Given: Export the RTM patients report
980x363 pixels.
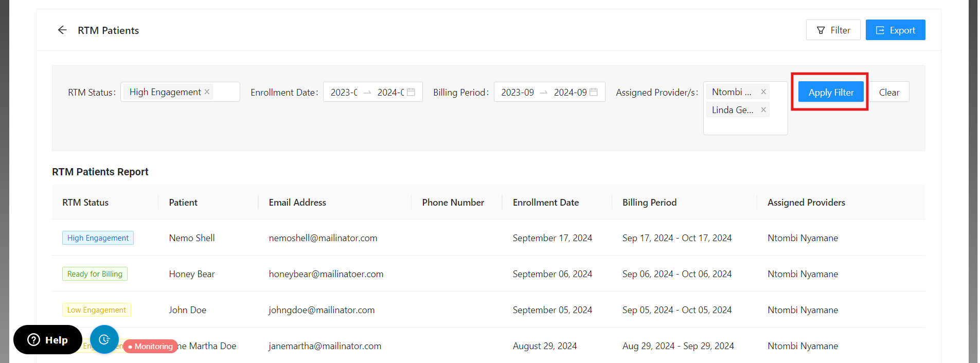Looking at the screenshot, I should click(895, 30).
